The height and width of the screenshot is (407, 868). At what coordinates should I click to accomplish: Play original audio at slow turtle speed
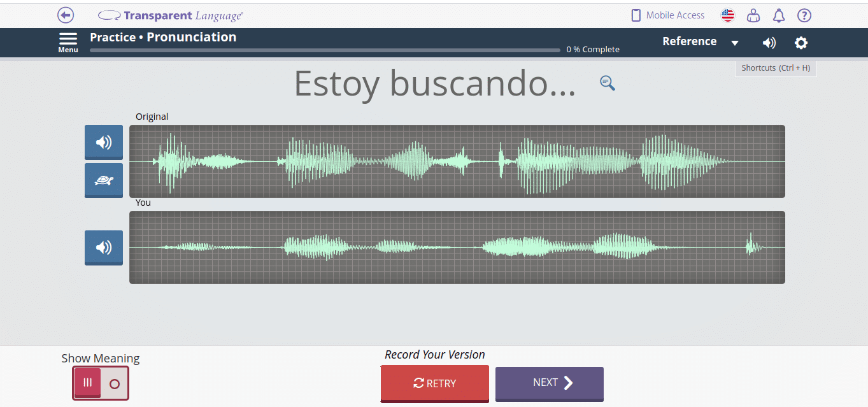(x=104, y=180)
